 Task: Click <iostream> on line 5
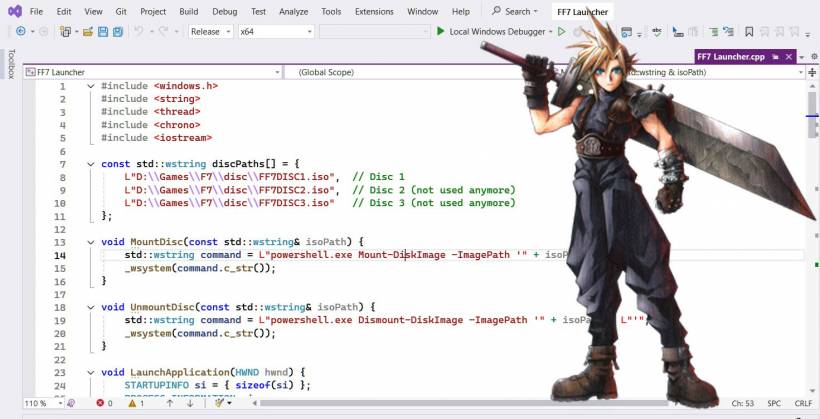183,138
